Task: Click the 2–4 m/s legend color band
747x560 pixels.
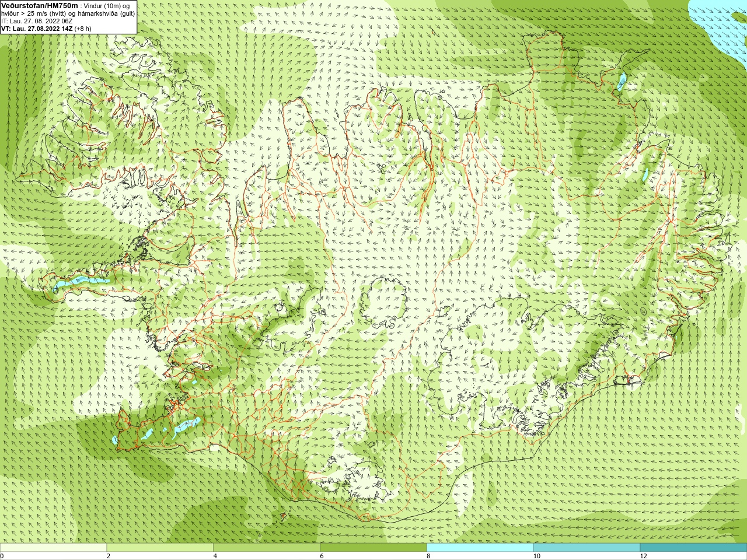Action: coord(160,548)
